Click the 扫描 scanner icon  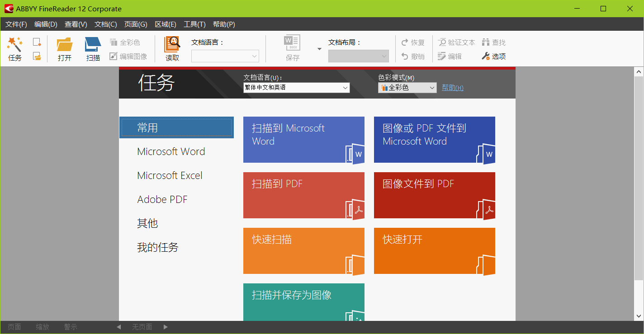pyautogui.click(x=93, y=45)
